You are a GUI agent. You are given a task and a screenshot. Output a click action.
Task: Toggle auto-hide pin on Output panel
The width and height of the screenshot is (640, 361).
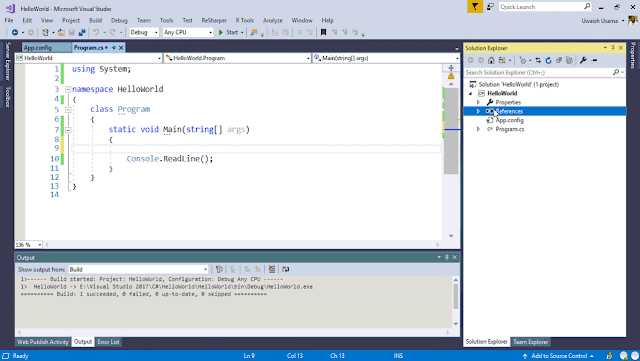pos(447,257)
